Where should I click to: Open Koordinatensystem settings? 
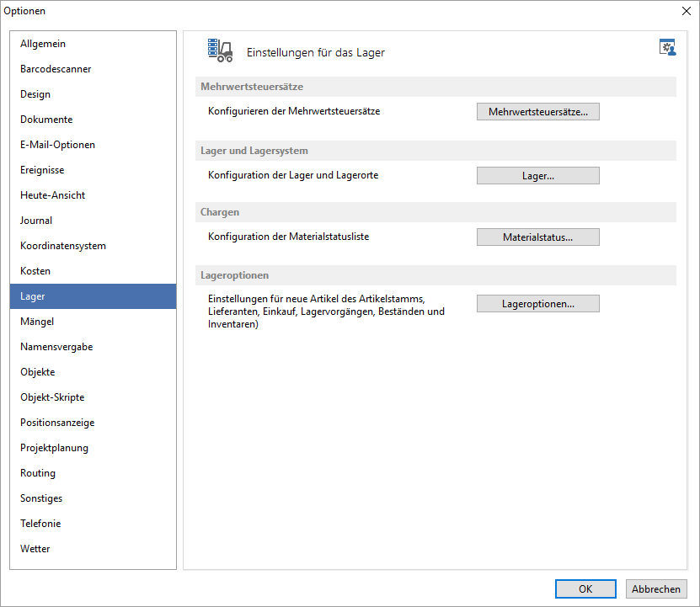(93, 246)
